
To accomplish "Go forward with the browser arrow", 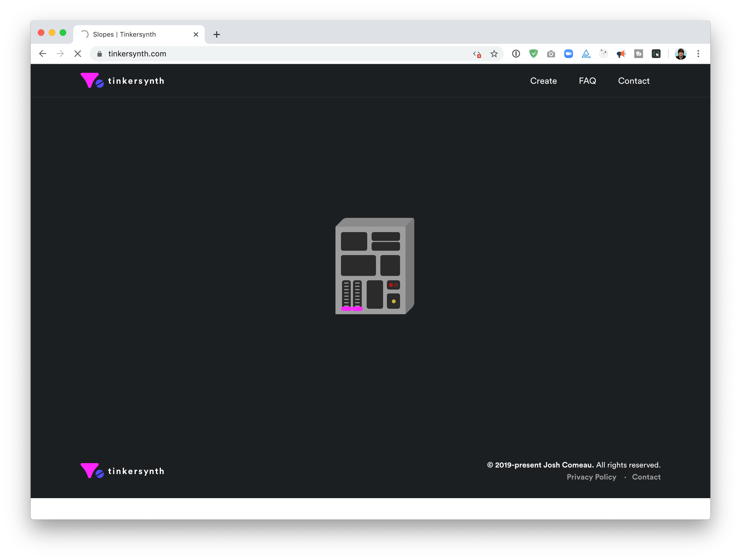I will coord(60,54).
